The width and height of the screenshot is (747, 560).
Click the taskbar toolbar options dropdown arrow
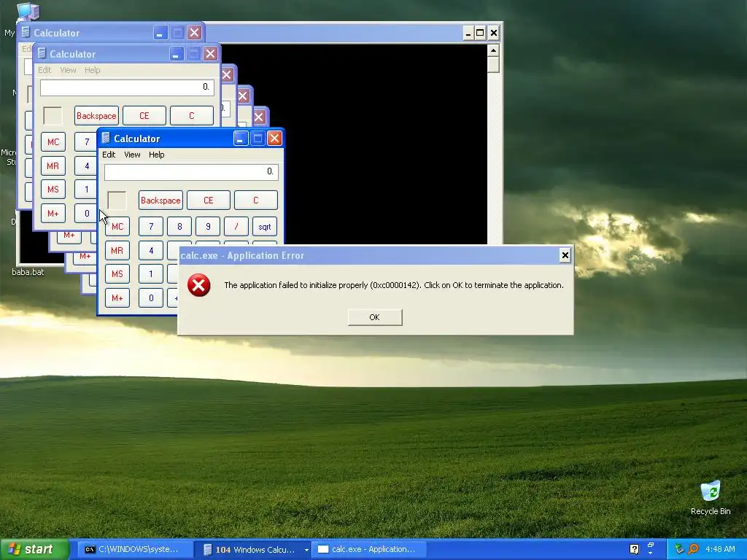pos(651,553)
